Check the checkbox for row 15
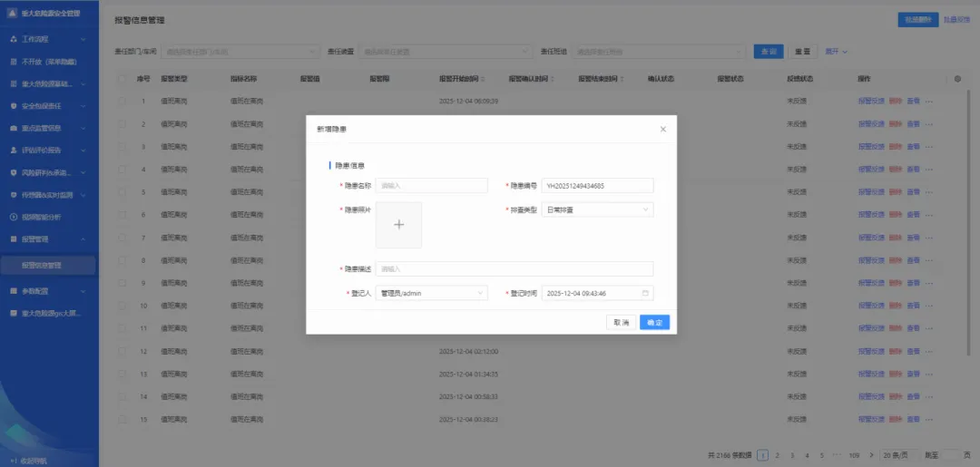Screen dimensions: 980x467 (x=122, y=419)
